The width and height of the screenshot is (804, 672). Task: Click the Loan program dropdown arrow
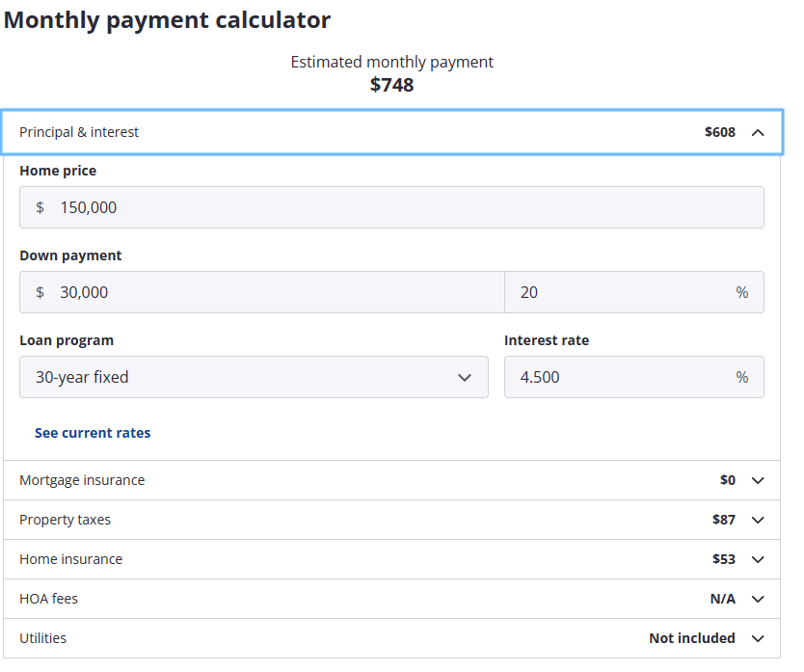465,377
